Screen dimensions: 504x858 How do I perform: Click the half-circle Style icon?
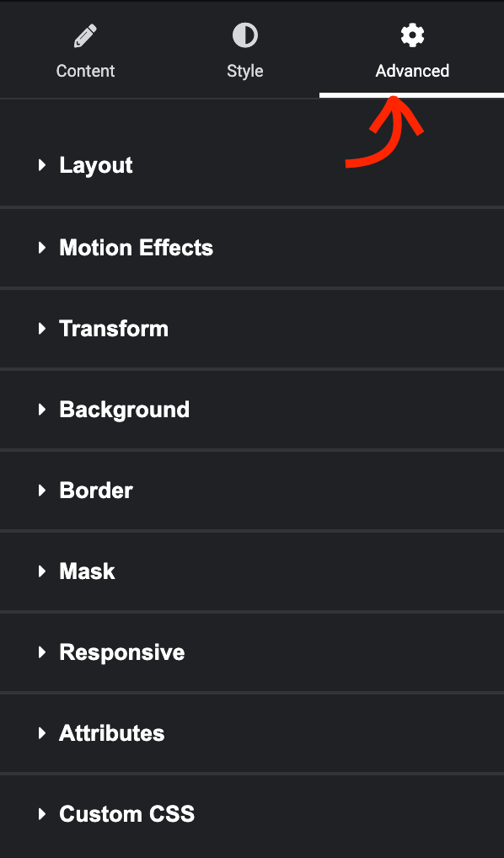click(x=244, y=35)
